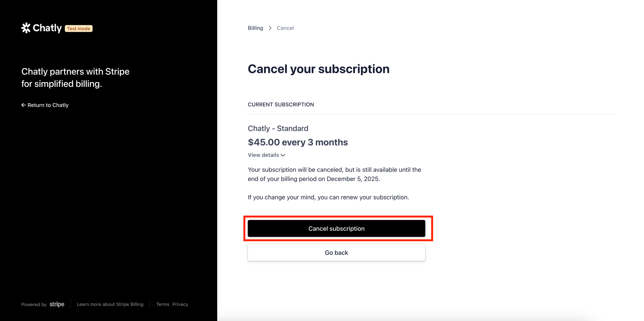Open the Privacy link in footer
The image size is (644, 321).
[x=180, y=304]
